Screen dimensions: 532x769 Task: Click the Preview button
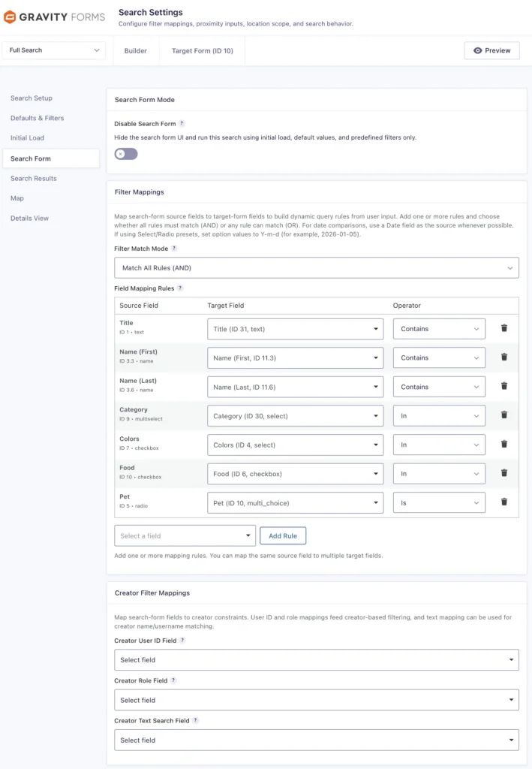coord(491,50)
